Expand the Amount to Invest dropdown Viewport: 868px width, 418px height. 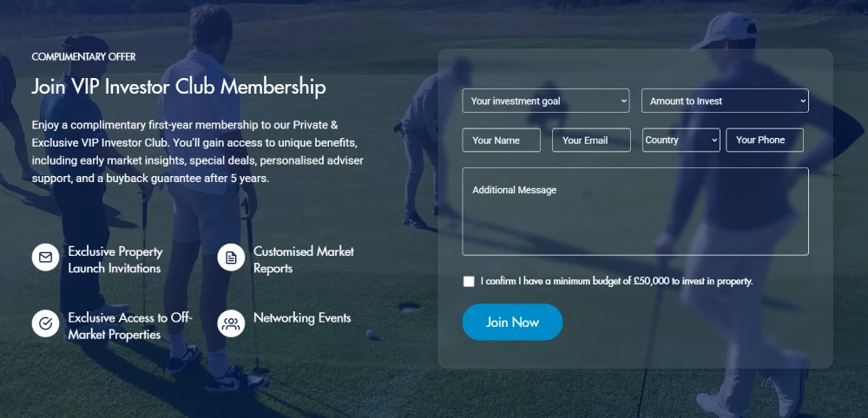pos(725,101)
